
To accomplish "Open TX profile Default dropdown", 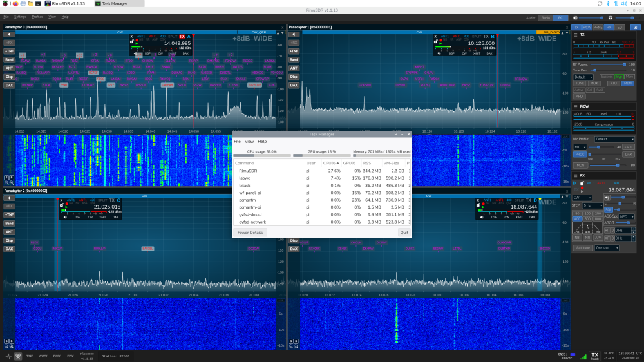I will click(x=583, y=77).
